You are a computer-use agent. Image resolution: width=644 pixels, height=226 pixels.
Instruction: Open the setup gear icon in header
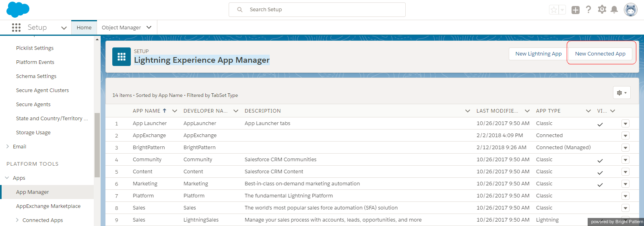click(x=602, y=9)
